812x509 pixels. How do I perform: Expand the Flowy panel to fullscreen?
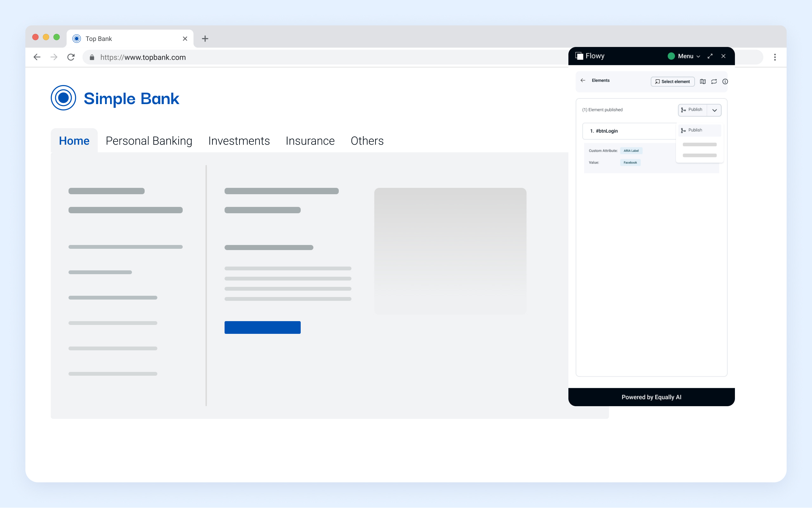(710, 56)
